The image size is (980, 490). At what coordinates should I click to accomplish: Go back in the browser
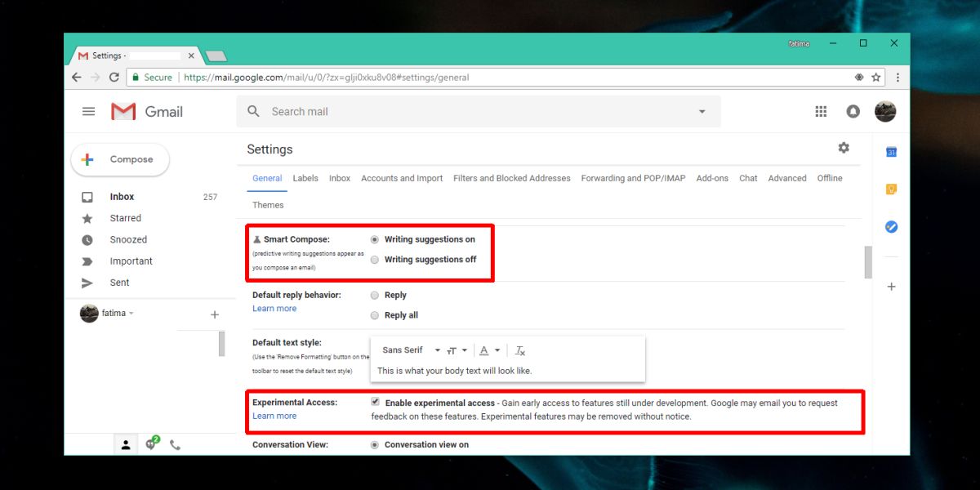point(77,78)
